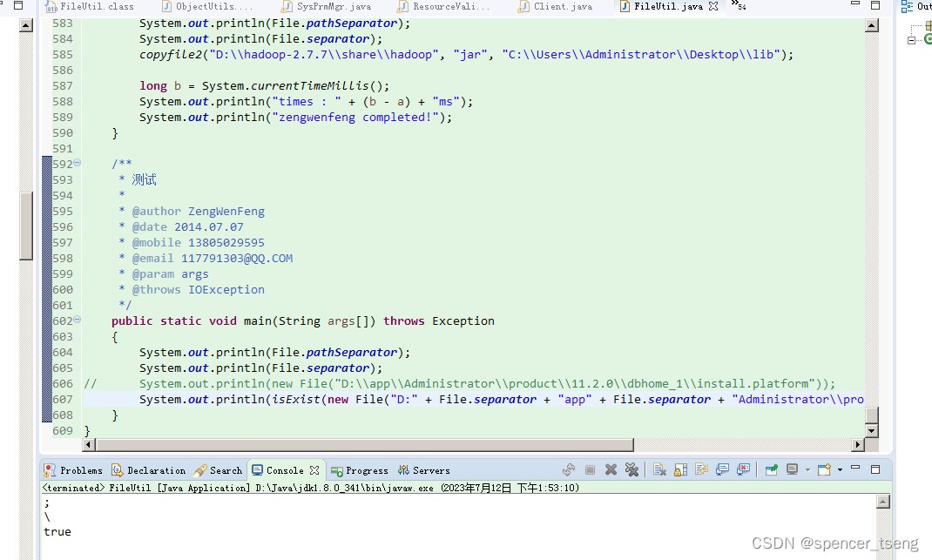The image size is (932, 560).
Task: Restore the minimized view in top-left corner
Action: tap(19, 7)
